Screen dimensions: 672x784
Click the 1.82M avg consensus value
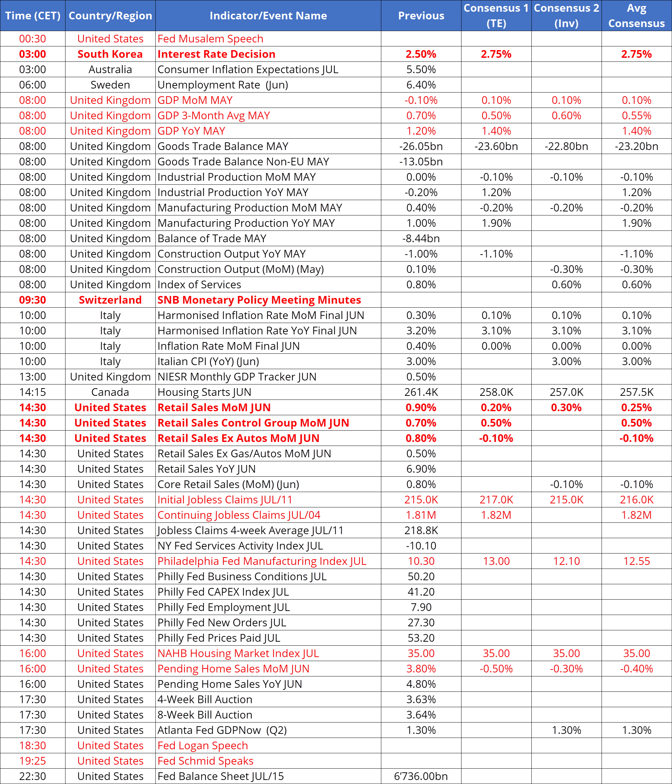pos(637,515)
